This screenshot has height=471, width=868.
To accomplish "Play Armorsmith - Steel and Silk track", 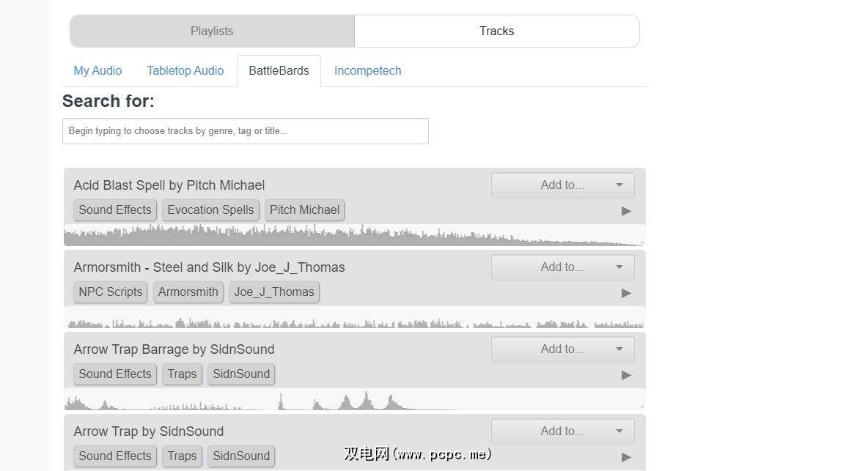I will (626, 293).
